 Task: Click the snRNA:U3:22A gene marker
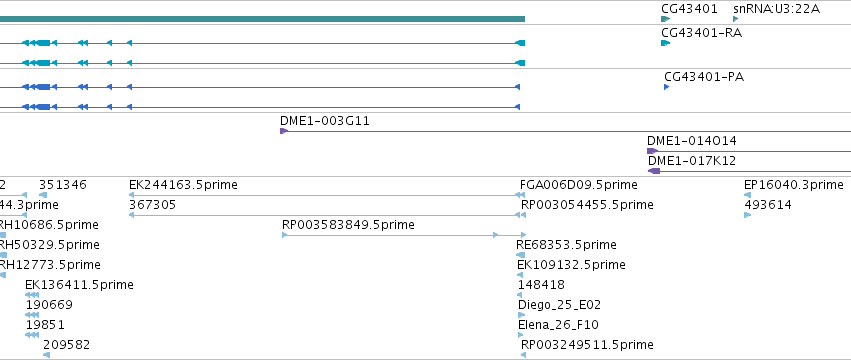pos(735,19)
